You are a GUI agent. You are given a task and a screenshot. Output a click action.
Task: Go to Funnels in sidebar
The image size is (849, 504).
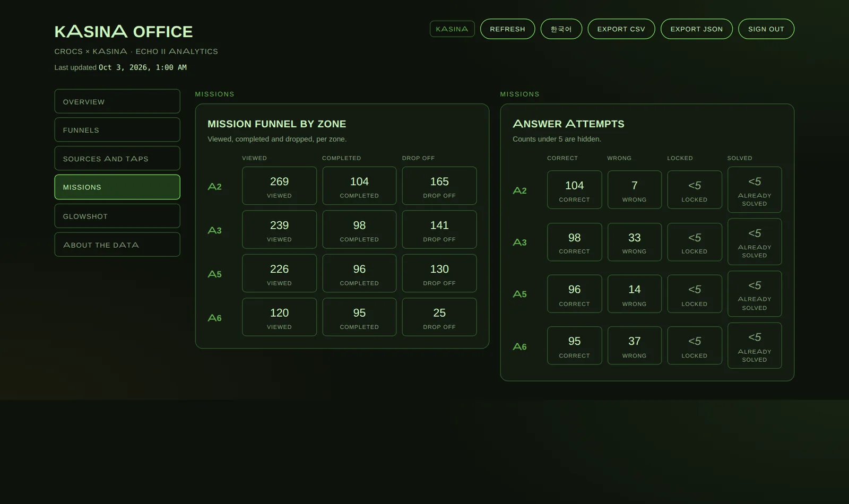pos(117,130)
